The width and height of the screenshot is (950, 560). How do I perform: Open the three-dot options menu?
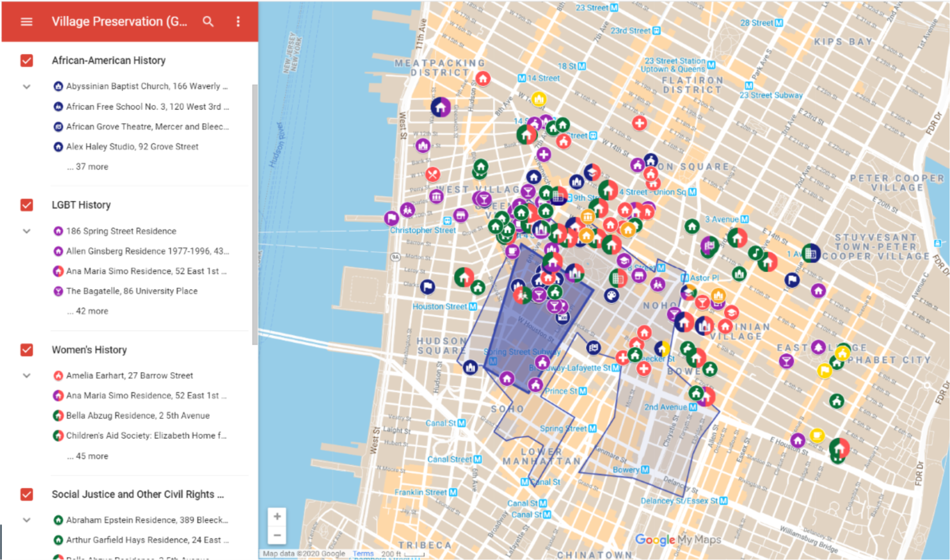coord(238,22)
